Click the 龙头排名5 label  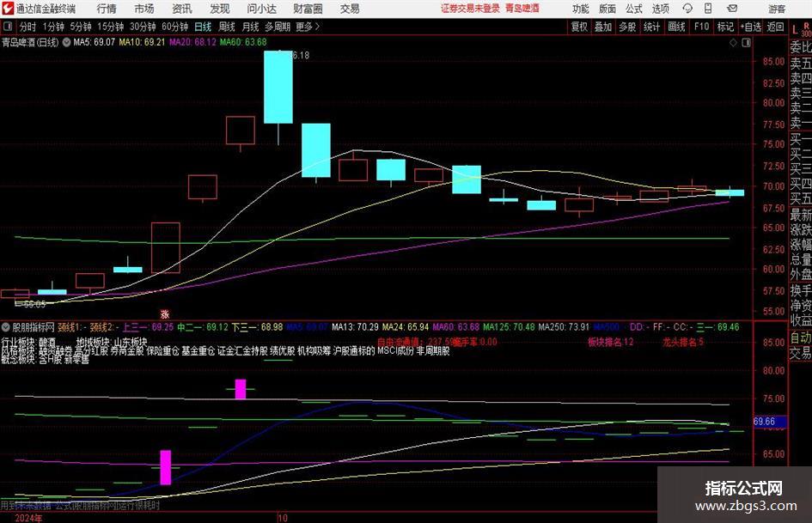(x=683, y=342)
